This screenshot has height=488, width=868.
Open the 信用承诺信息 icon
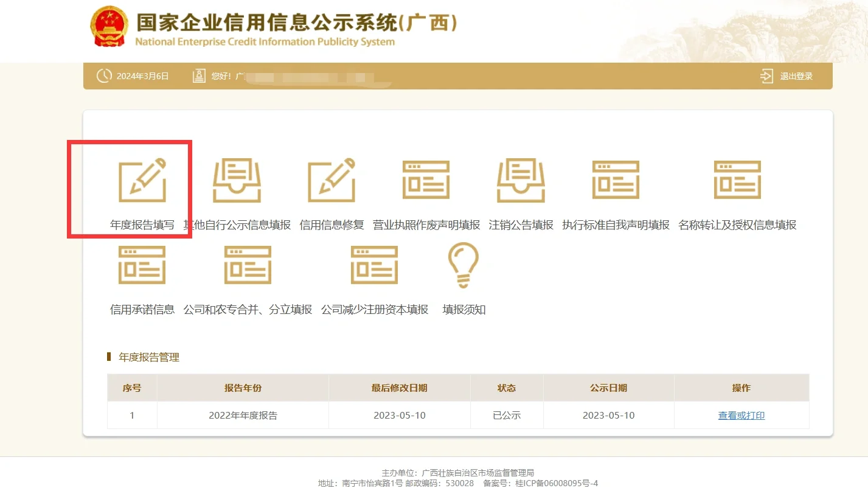click(142, 265)
